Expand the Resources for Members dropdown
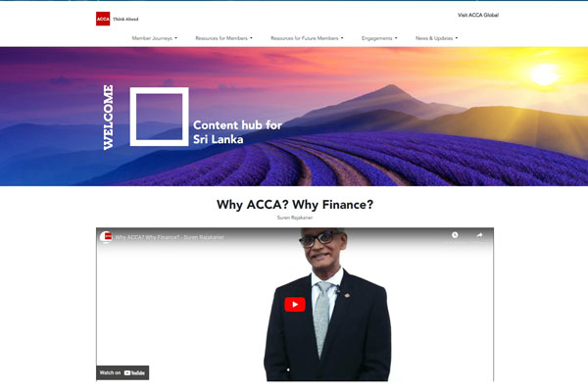The height and width of the screenshot is (392, 588). 223,38
